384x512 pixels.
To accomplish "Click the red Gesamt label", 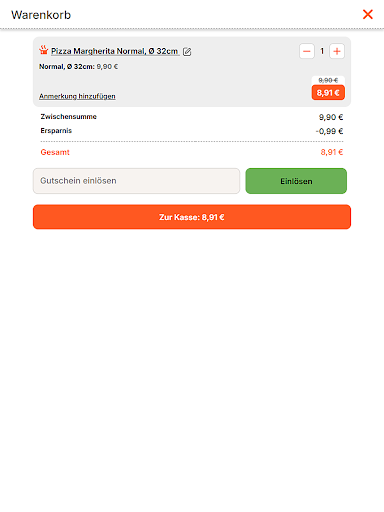I will tap(55, 152).
